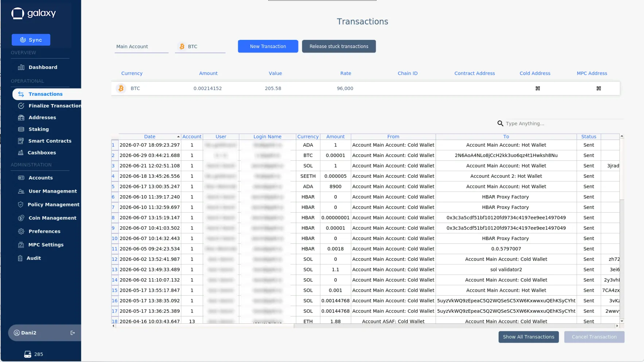Sort table by Currency column
Image resolution: width=644 pixels, height=362 pixels.
pos(308,137)
